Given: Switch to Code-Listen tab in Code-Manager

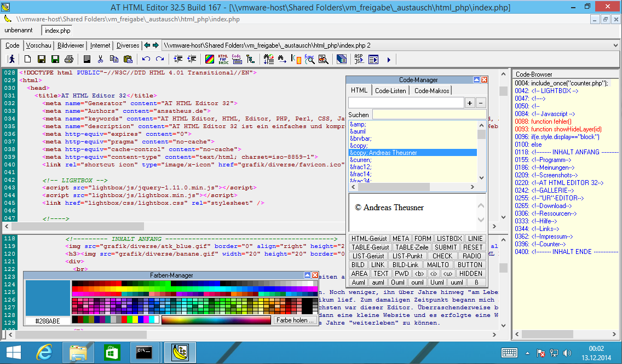Looking at the screenshot, I should pos(390,91).
